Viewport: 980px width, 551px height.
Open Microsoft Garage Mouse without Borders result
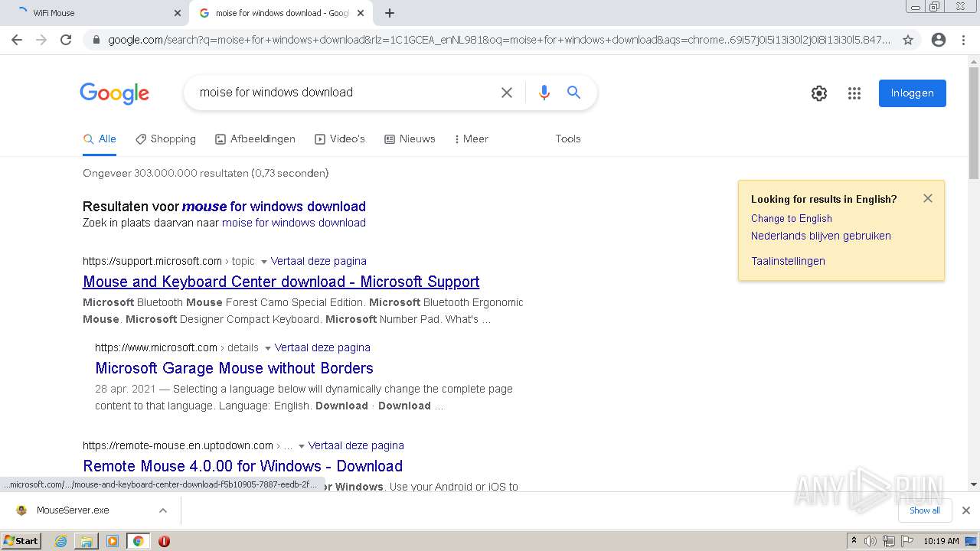234,368
